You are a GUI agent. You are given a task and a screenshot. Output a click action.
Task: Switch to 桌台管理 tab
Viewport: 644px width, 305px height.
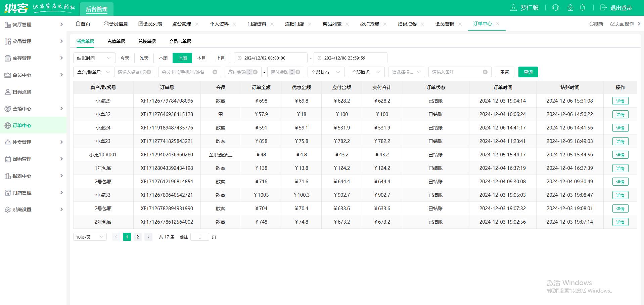tap(182, 24)
